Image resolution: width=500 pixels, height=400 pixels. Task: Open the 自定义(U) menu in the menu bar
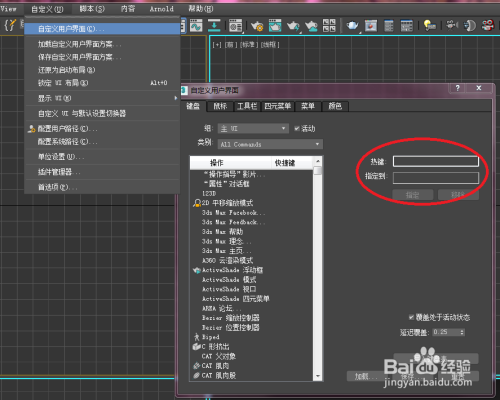47,9
